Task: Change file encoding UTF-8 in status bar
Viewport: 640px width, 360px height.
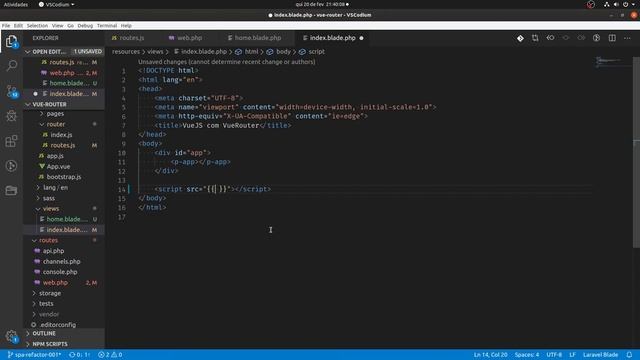Action: coord(554,355)
